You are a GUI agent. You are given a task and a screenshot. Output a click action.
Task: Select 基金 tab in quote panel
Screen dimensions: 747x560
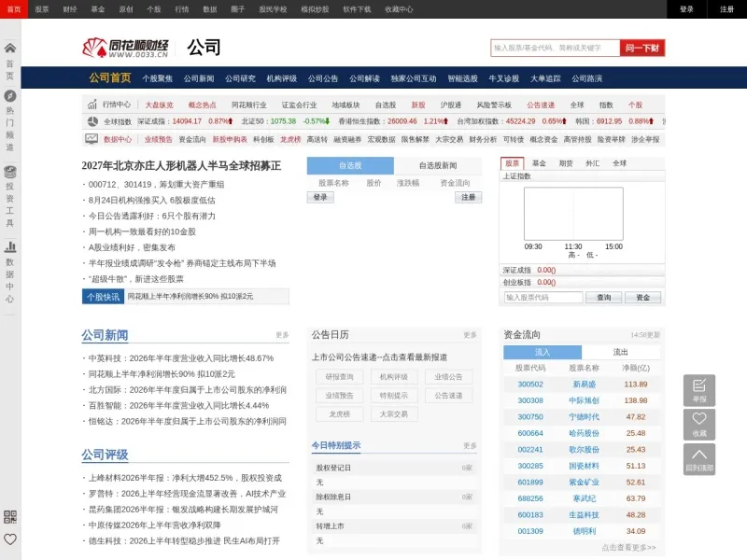[539, 163]
